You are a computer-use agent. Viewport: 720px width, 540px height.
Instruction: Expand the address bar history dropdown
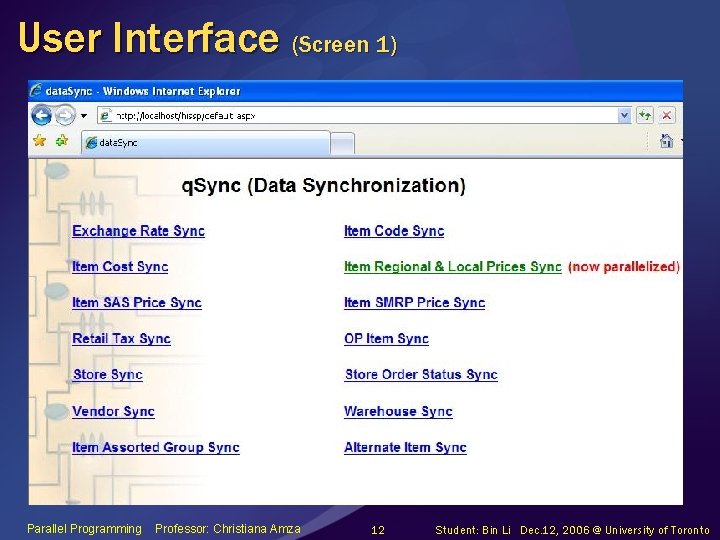coord(624,115)
